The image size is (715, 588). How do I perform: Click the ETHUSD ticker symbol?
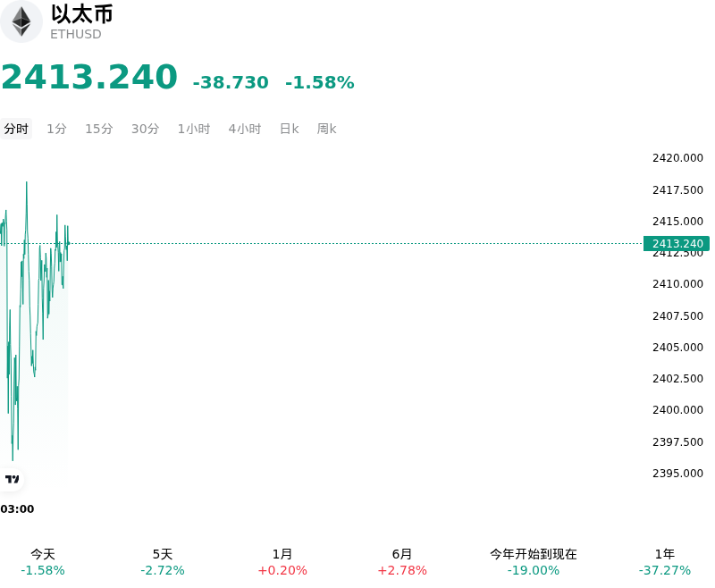click(76, 34)
